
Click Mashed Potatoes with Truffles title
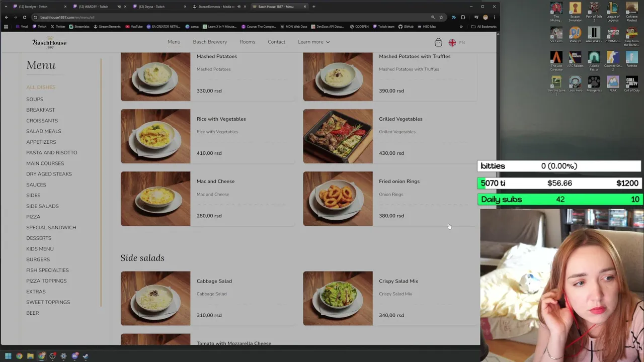pos(415,56)
